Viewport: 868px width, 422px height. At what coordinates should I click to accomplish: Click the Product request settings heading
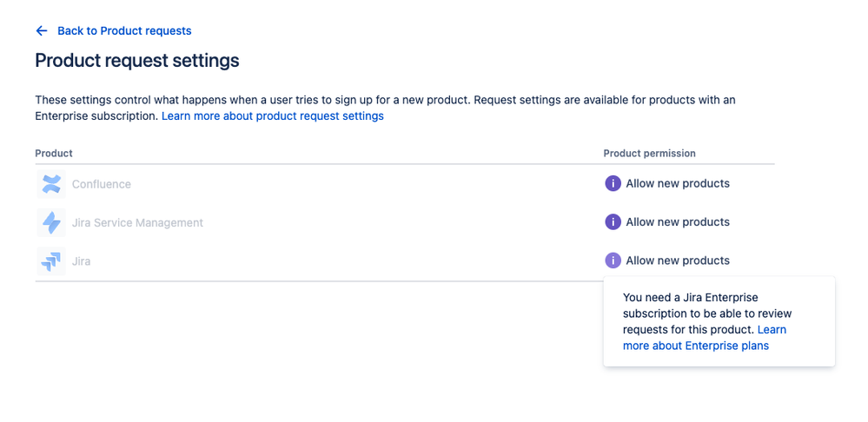click(136, 61)
